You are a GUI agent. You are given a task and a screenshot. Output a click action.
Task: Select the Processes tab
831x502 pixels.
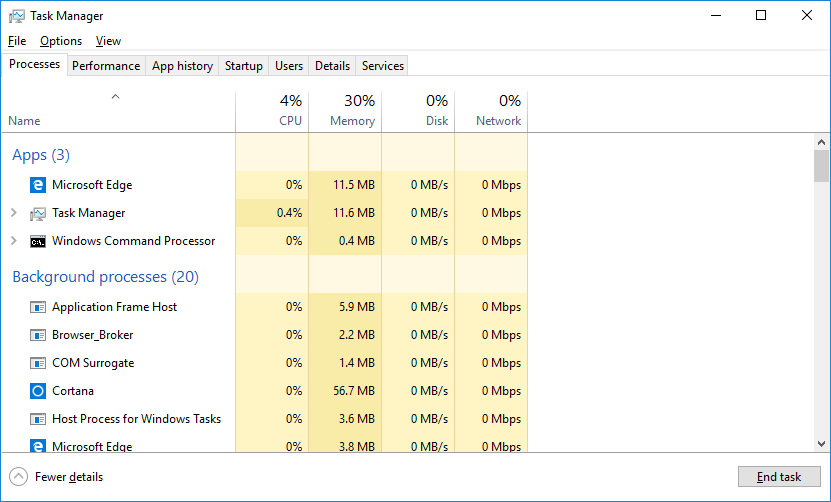click(34, 64)
